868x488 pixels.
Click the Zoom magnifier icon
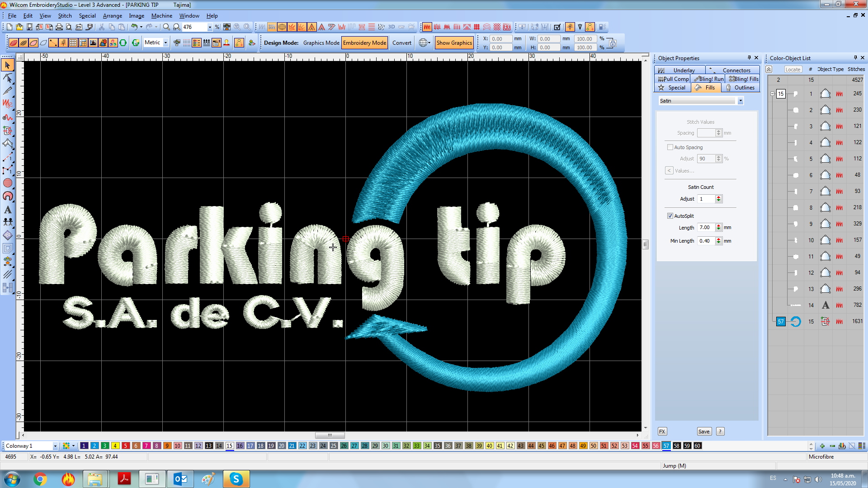pos(166,27)
